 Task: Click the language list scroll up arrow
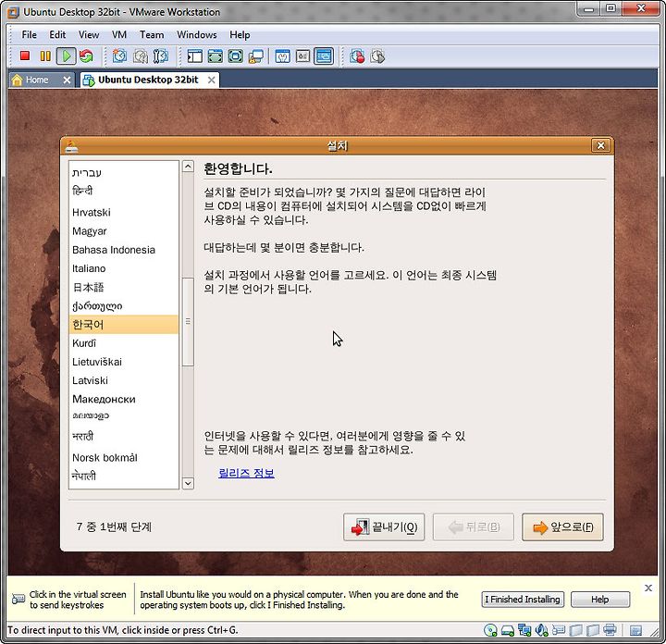[188, 167]
